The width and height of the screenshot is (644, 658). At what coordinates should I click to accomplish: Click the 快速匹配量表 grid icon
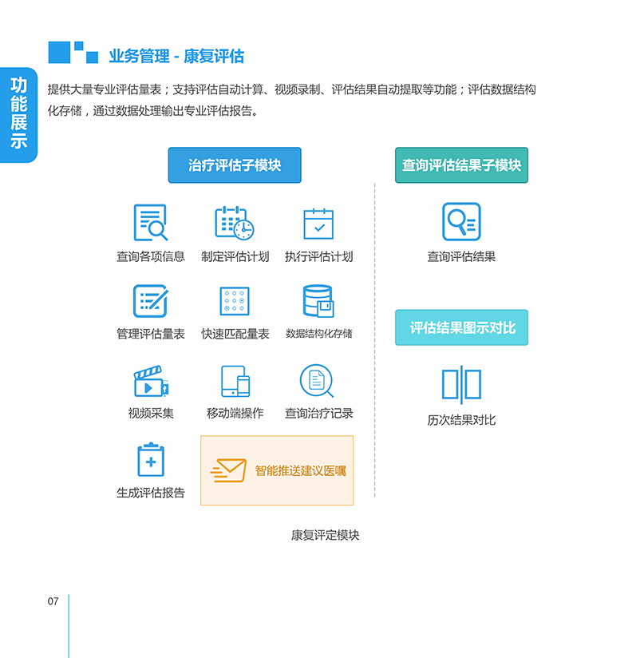(235, 301)
